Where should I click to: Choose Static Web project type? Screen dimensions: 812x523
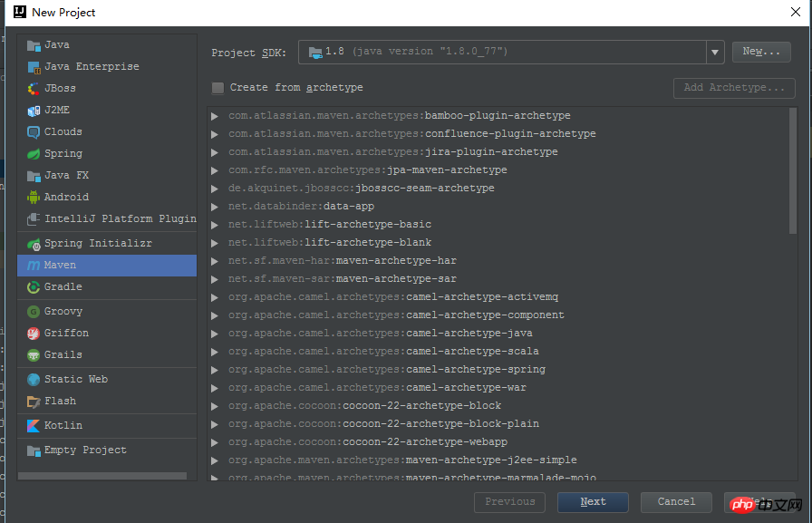pos(107,380)
